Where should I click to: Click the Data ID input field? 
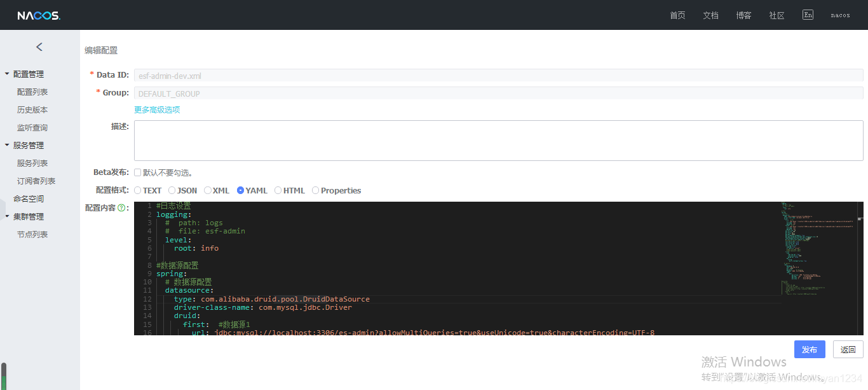(499, 75)
